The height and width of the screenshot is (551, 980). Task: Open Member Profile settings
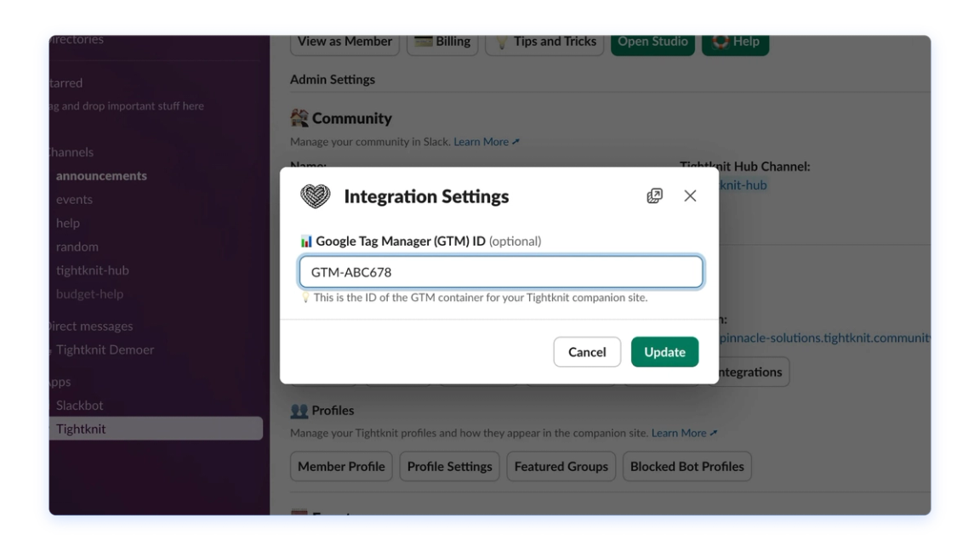341,466
